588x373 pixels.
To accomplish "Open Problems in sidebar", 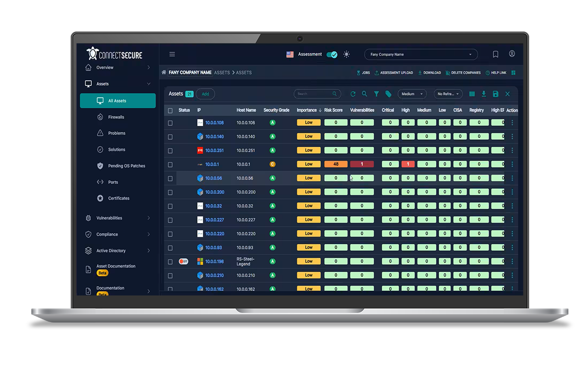I will 117,133.
